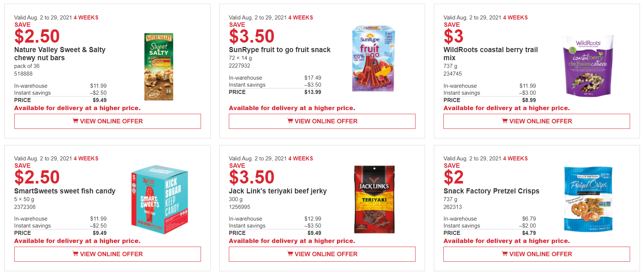Click the cart icon under SunRype fruit snack
644x276 pixels.
(x=290, y=121)
